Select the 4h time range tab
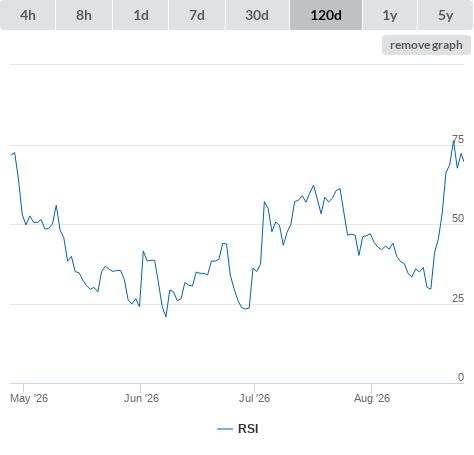474x455 pixels. point(28,15)
